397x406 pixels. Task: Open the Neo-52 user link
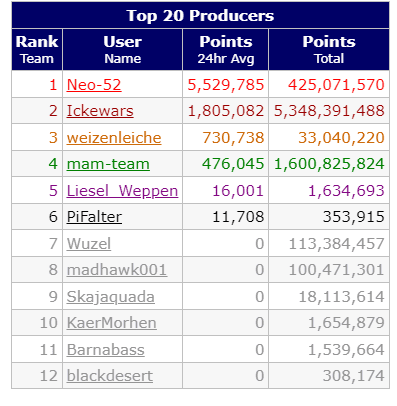pyautogui.click(x=94, y=85)
